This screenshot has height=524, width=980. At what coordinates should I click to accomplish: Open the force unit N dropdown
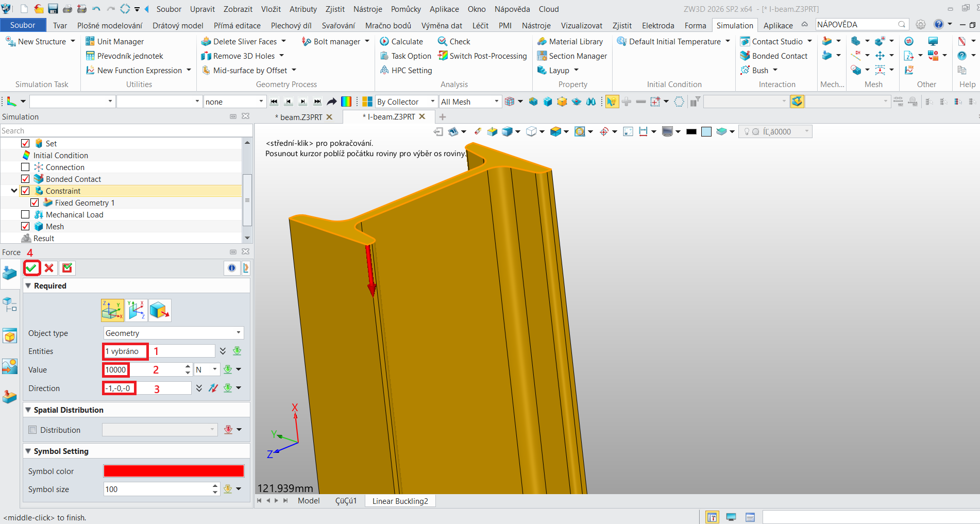click(x=207, y=369)
